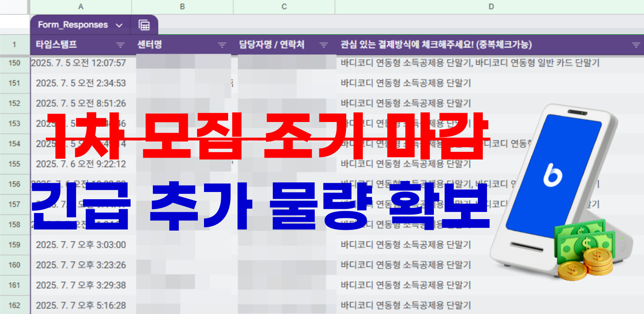Image resolution: width=644 pixels, height=314 pixels.
Task: Select column B header
Action: tap(182, 7)
